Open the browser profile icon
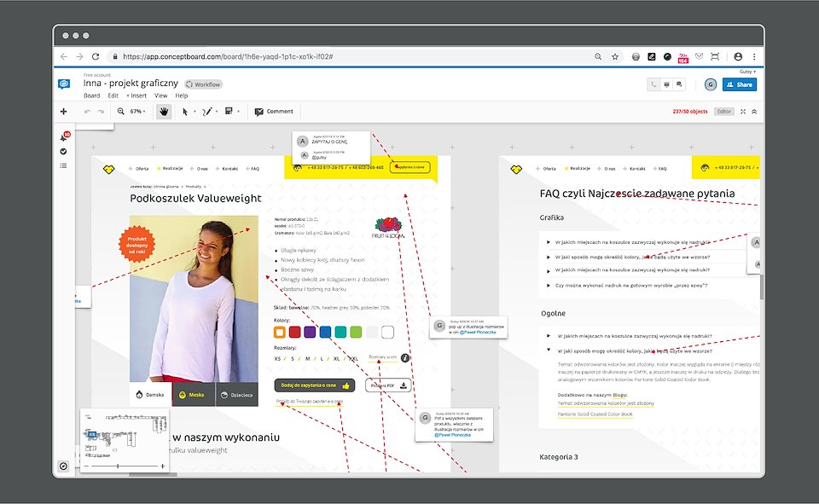This screenshot has height=504, width=819. click(738, 56)
